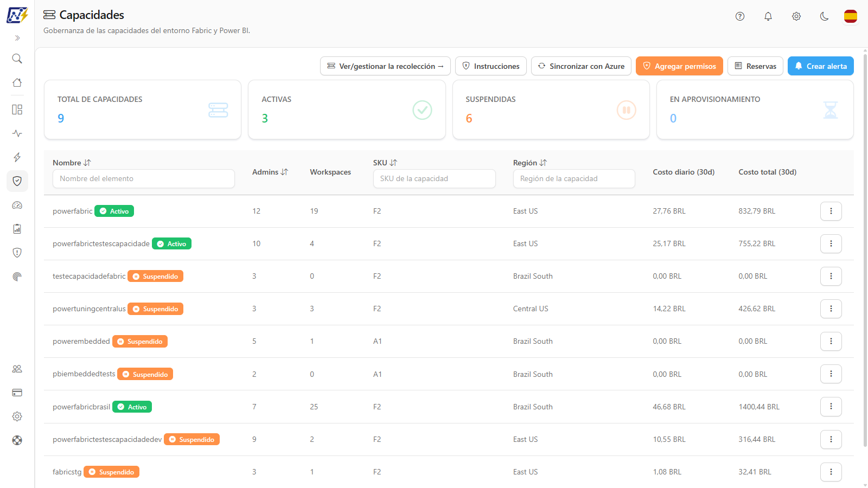The width and height of the screenshot is (868, 488).
Task: Open the speedometer gauge icon in sidebar
Action: tap(17, 205)
